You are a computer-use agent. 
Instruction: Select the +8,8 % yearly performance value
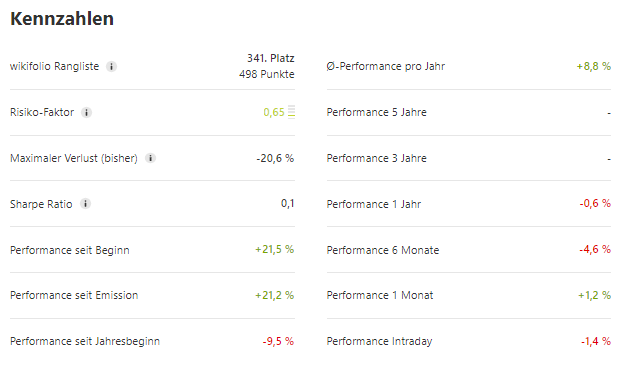tap(594, 66)
